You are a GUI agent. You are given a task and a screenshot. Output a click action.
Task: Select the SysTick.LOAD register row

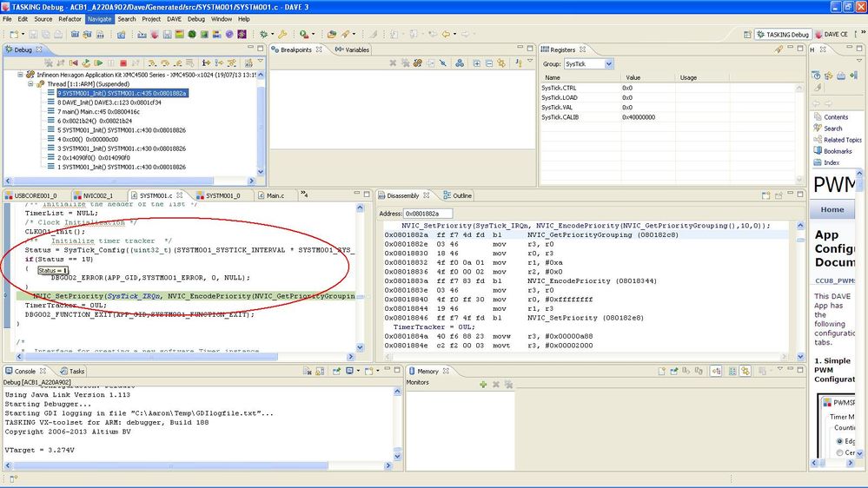point(667,97)
